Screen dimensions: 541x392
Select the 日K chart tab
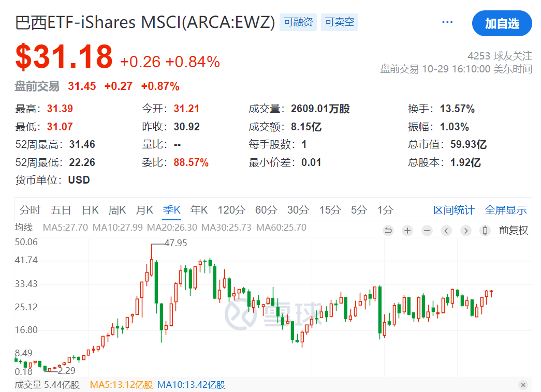(90, 210)
